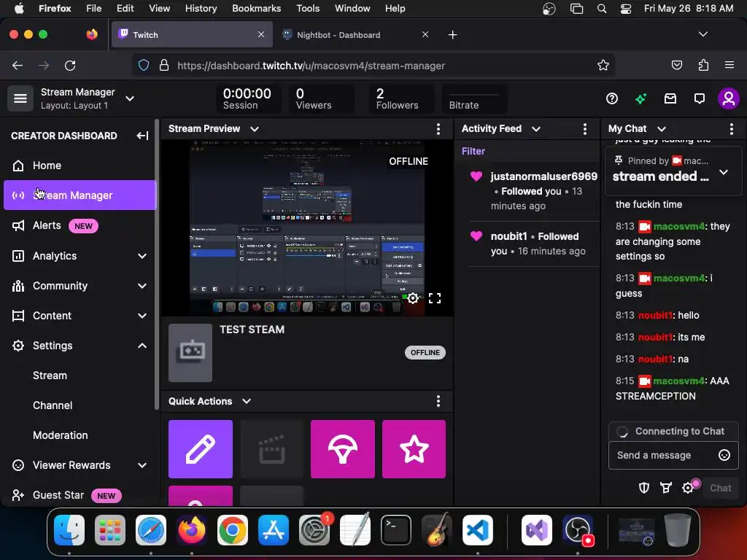Enter fullscreen on the stream preview
Image resolution: width=747 pixels, height=560 pixels.
pos(435,298)
